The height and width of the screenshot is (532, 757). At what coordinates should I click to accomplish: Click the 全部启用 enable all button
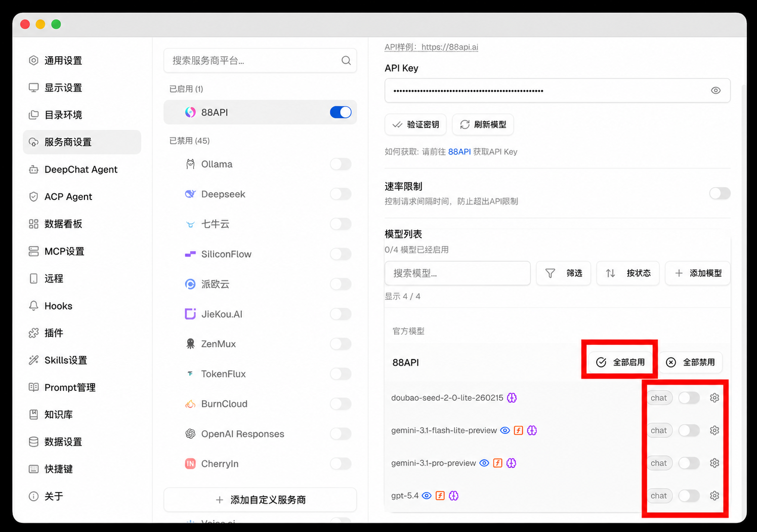point(620,362)
